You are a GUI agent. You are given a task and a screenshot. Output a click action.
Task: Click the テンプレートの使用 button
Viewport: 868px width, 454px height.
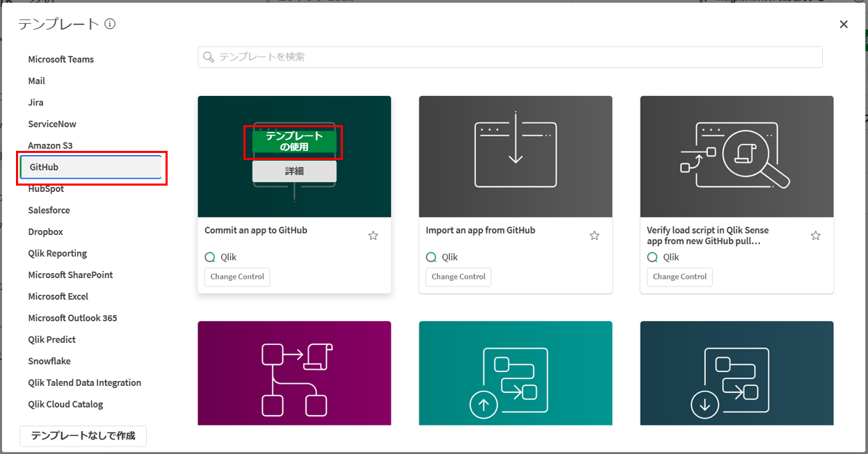point(294,141)
